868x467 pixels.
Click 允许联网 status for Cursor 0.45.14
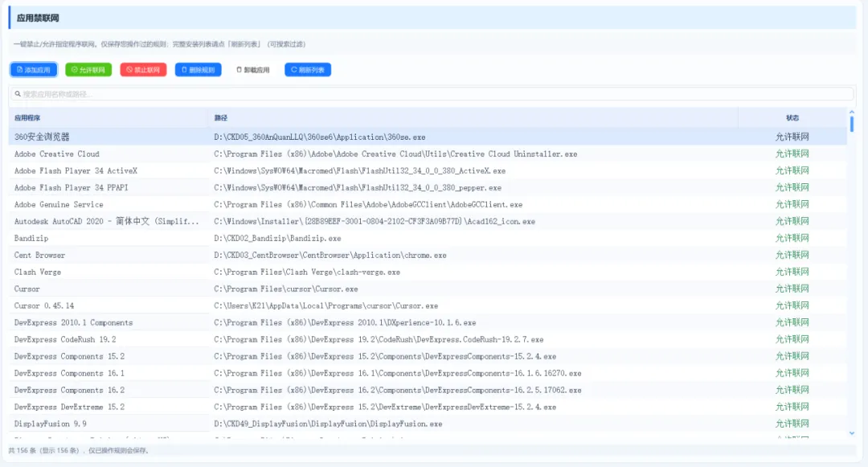tap(792, 305)
